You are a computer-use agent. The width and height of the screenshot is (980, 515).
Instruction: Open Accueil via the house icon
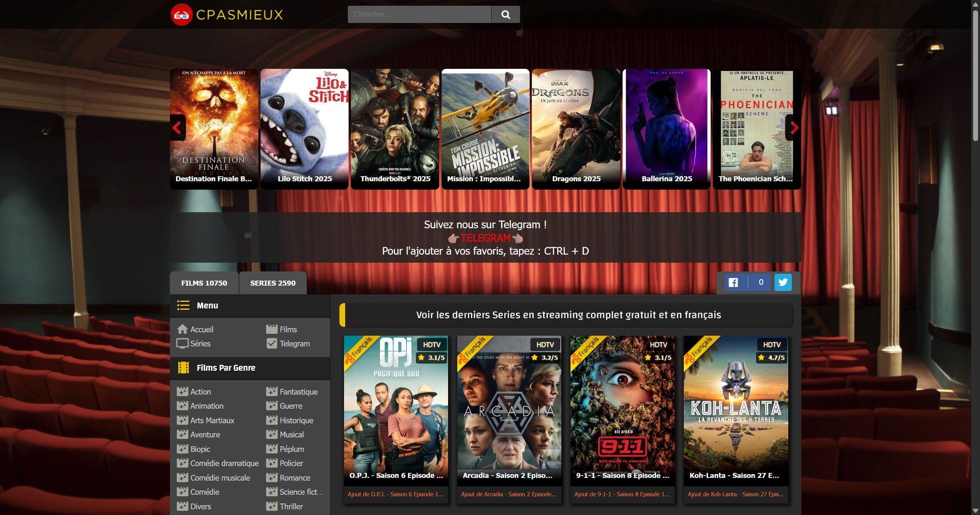183,329
